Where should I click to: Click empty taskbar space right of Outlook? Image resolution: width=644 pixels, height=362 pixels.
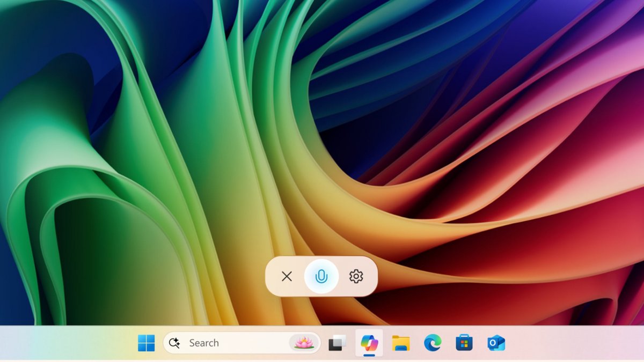pos(574,343)
